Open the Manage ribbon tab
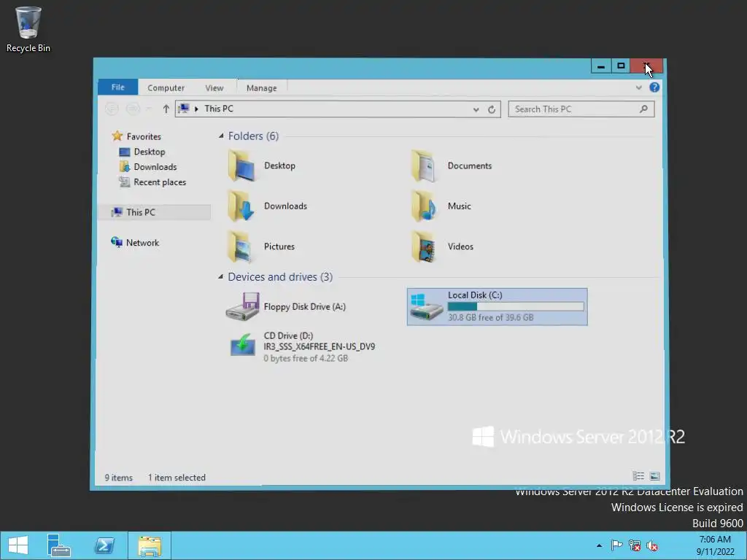 pos(262,88)
